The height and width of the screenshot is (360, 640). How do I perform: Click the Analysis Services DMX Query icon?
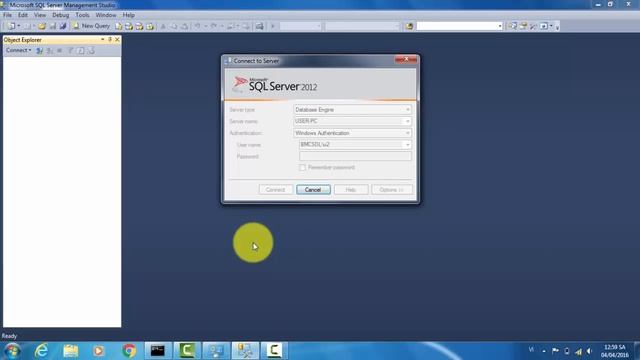click(140, 26)
